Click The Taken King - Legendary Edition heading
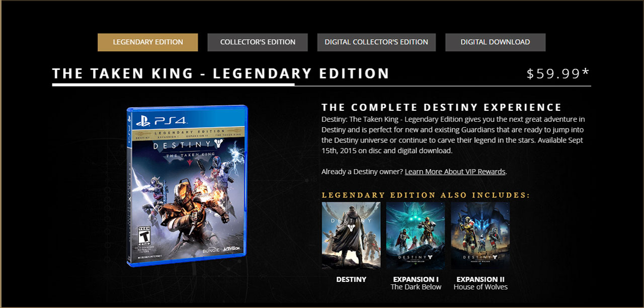 (x=221, y=73)
